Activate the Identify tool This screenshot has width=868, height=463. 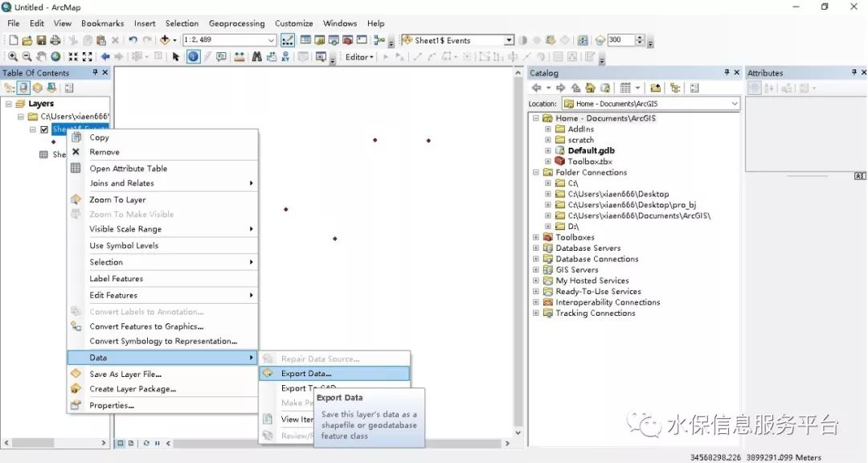click(193, 56)
